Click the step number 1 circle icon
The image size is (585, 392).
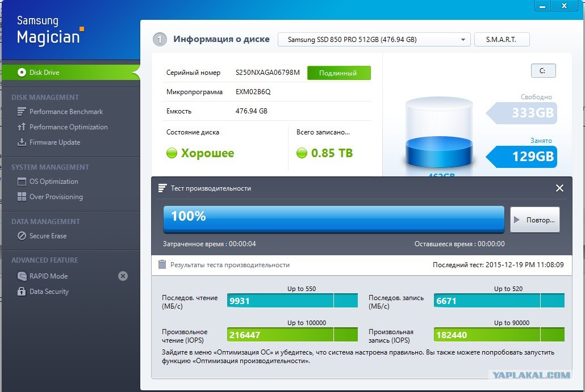coord(160,39)
